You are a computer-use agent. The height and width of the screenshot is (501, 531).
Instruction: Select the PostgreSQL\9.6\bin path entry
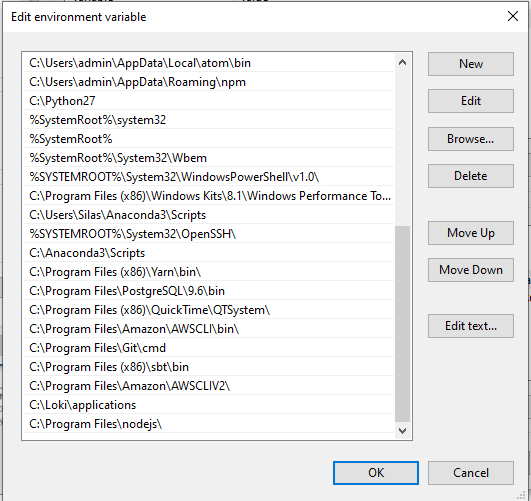(208, 291)
